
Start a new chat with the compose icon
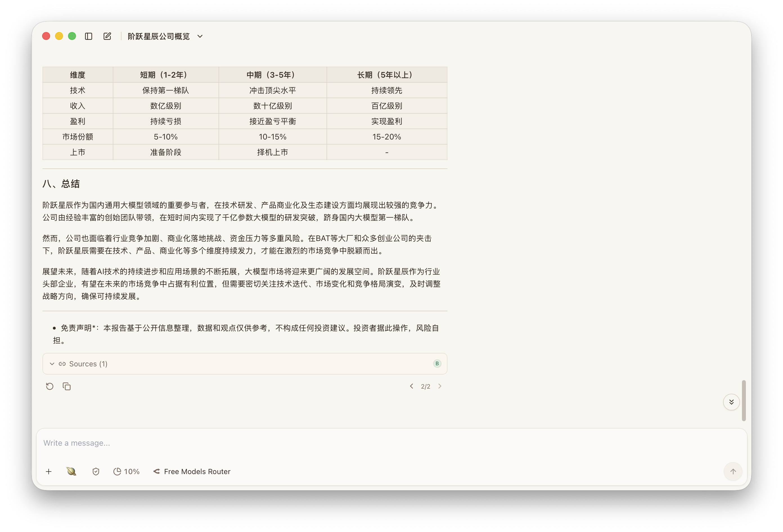(107, 36)
